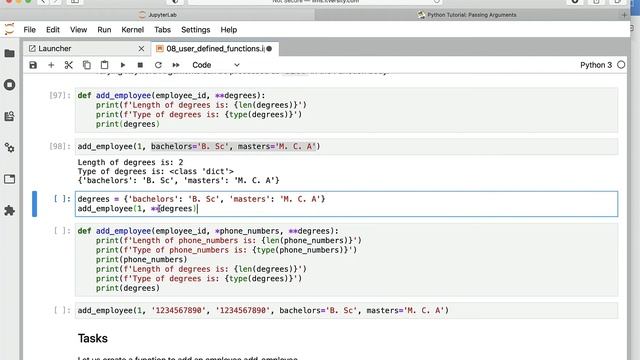Viewport: 640px width, 360px height.
Task: Click the kernel status circle indicator
Action: click(621, 65)
